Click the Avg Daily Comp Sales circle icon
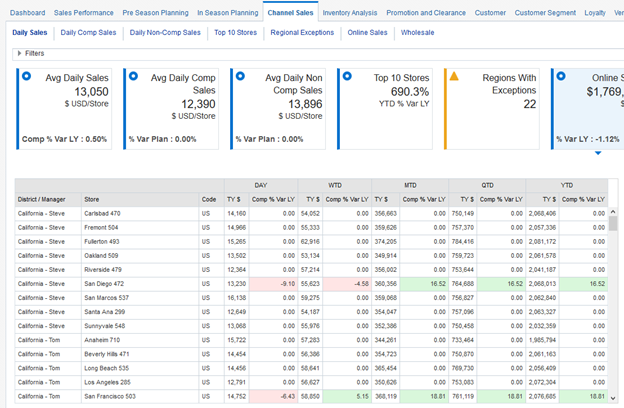The image size is (624, 408). (x=134, y=76)
